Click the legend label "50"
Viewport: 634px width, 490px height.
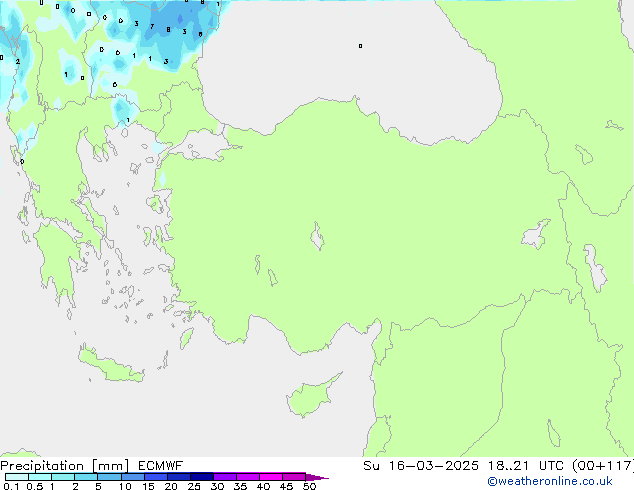coord(309,486)
